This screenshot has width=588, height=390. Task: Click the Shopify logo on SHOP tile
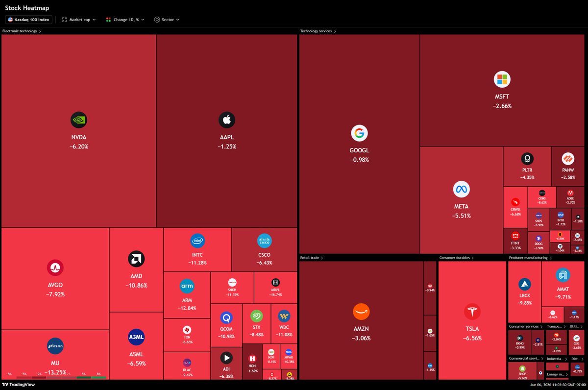(x=522, y=368)
